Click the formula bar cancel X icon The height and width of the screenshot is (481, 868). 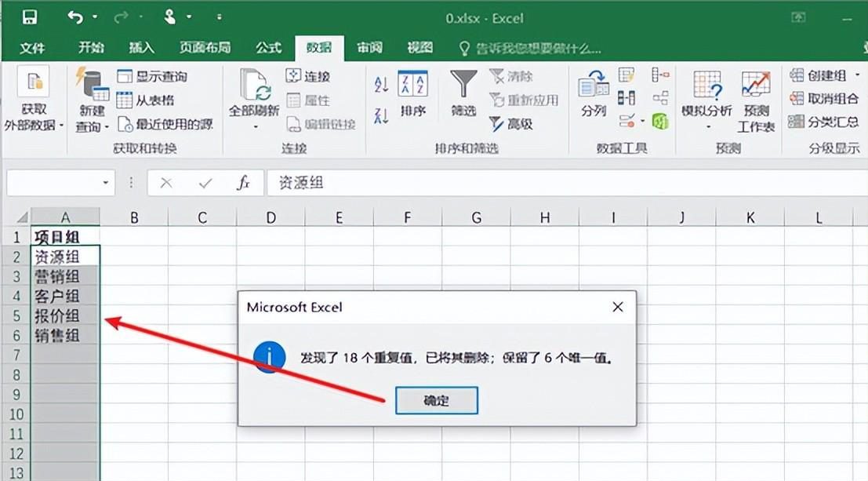pyautogui.click(x=166, y=183)
